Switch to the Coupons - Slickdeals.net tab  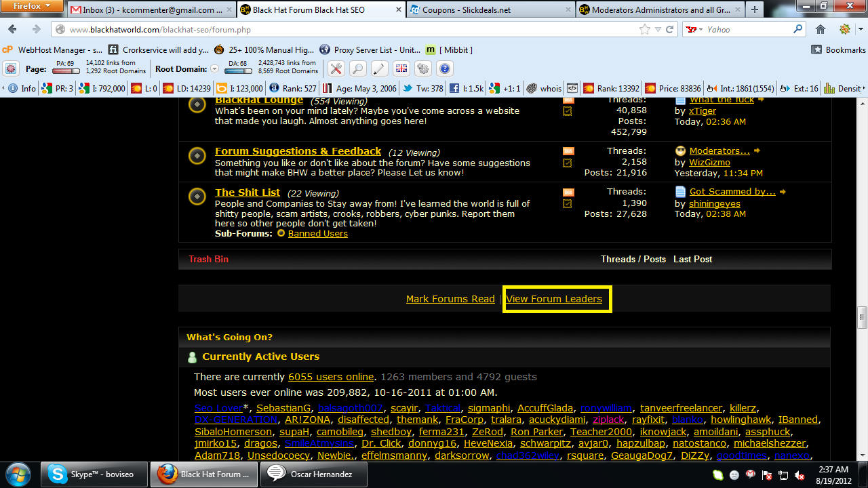(490, 10)
